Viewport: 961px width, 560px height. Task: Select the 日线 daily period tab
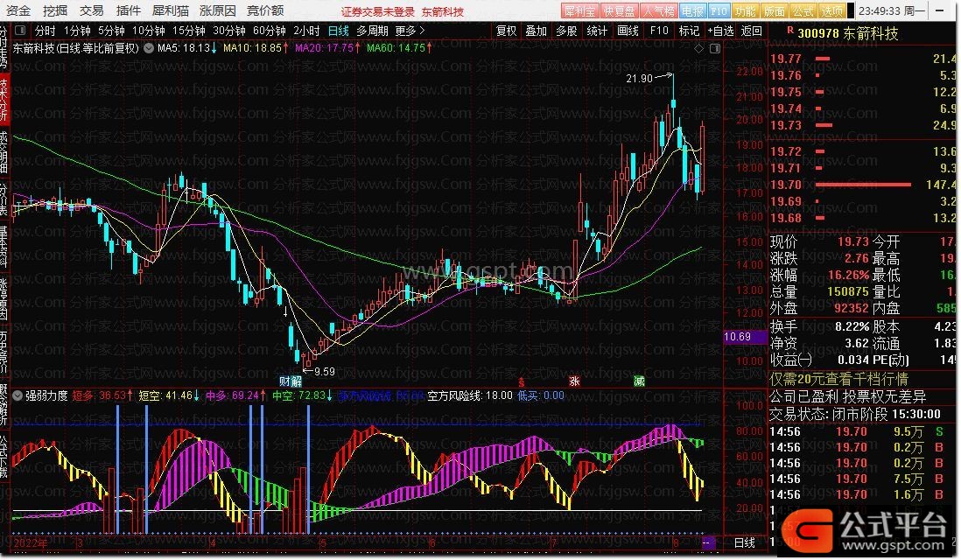tap(339, 31)
